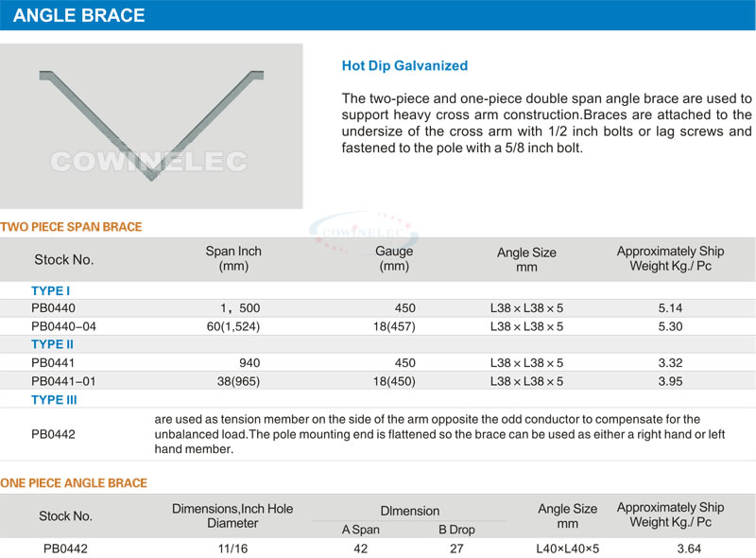756x558 pixels.
Task: Click the TWO PIECE SPAN BRACE heading
Action: pyautogui.click(x=71, y=227)
